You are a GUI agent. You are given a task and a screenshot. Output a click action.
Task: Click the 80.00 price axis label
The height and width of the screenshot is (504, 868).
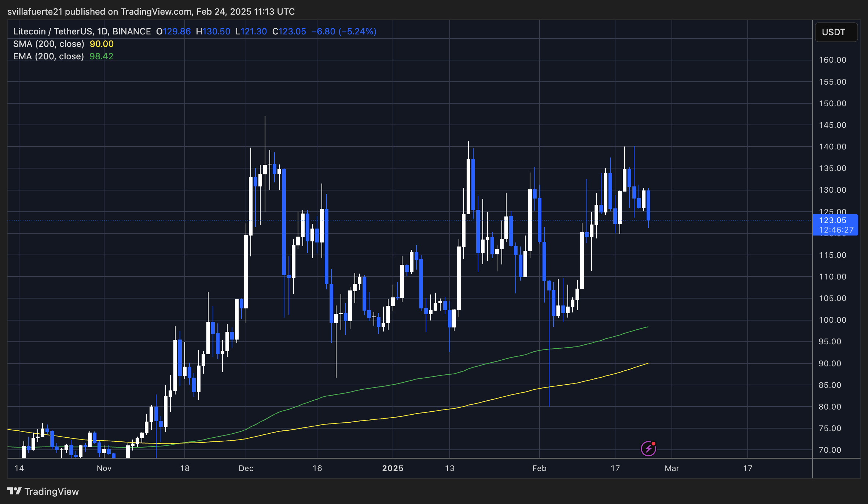(x=830, y=407)
